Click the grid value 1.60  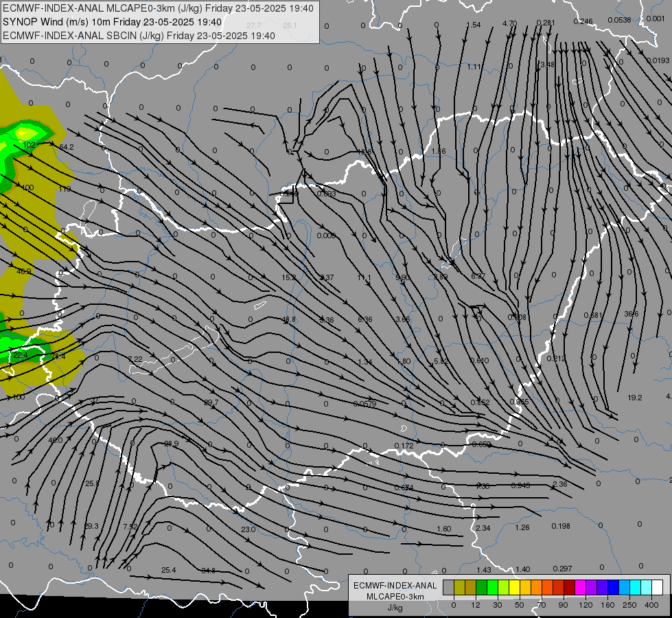tap(443, 529)
